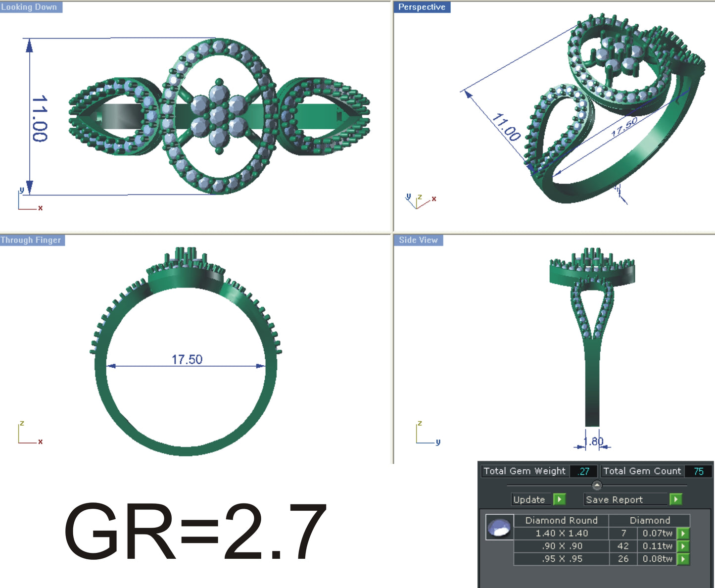The image size is (715, 588).
Task: Click the Diamond column header
Action: 650,520
